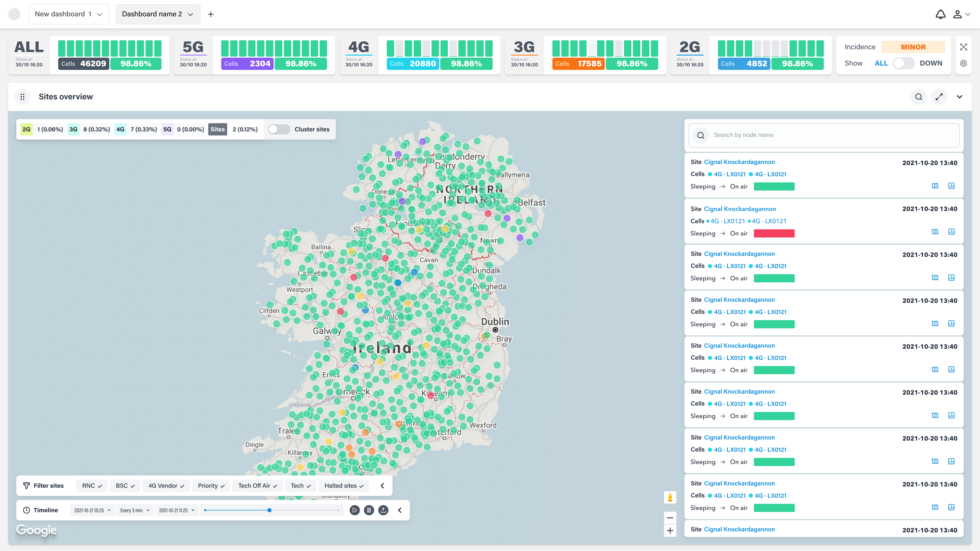Click the timeline slider handle
The height and width of the screenshot is (551, 980).
[x=269, y=510]
